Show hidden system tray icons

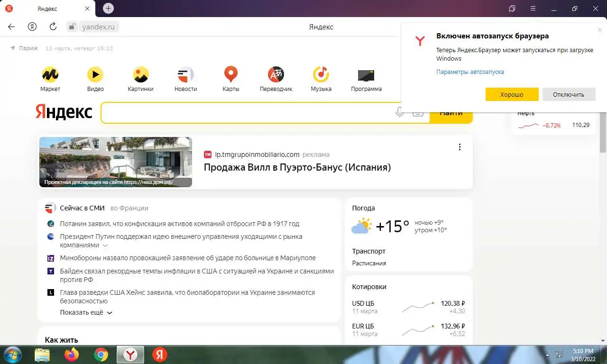[548, 354]
